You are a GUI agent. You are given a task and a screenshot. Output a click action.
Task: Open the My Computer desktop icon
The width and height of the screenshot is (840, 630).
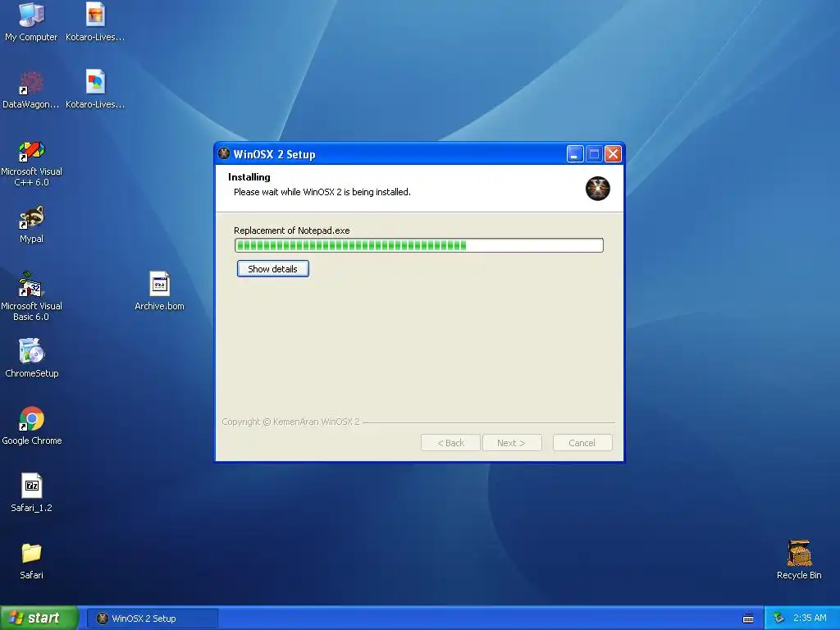click(31, 15)
